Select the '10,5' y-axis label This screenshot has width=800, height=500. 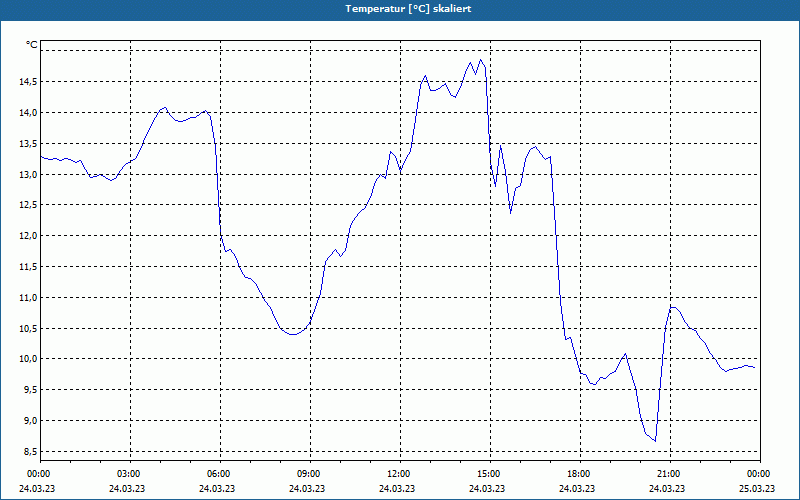tap(28, 329)
